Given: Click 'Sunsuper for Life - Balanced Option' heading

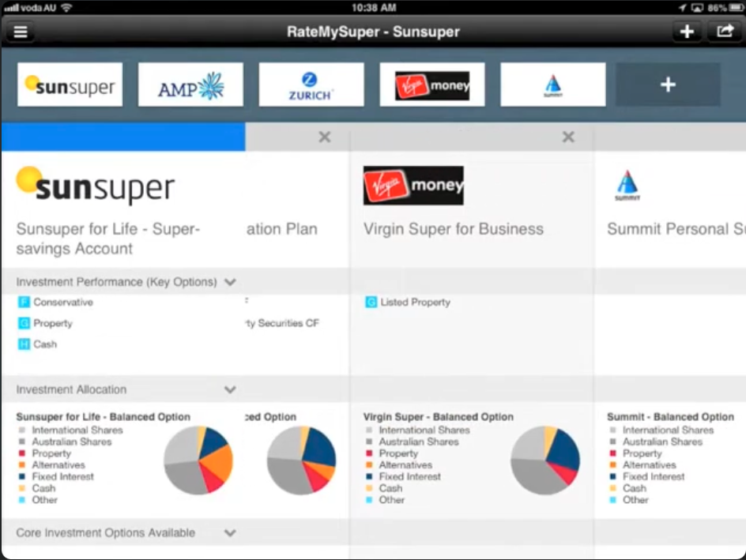Looking at the screenshot, I should pos(104,417).
